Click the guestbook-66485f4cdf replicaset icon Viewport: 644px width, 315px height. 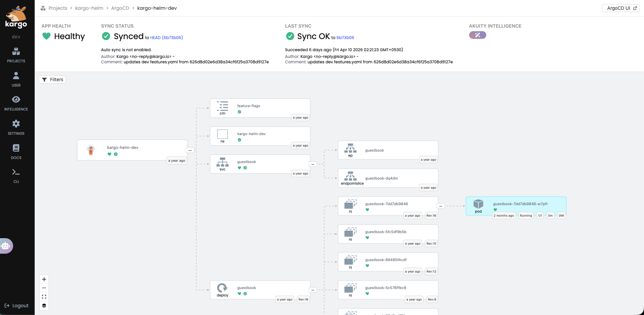350,260
